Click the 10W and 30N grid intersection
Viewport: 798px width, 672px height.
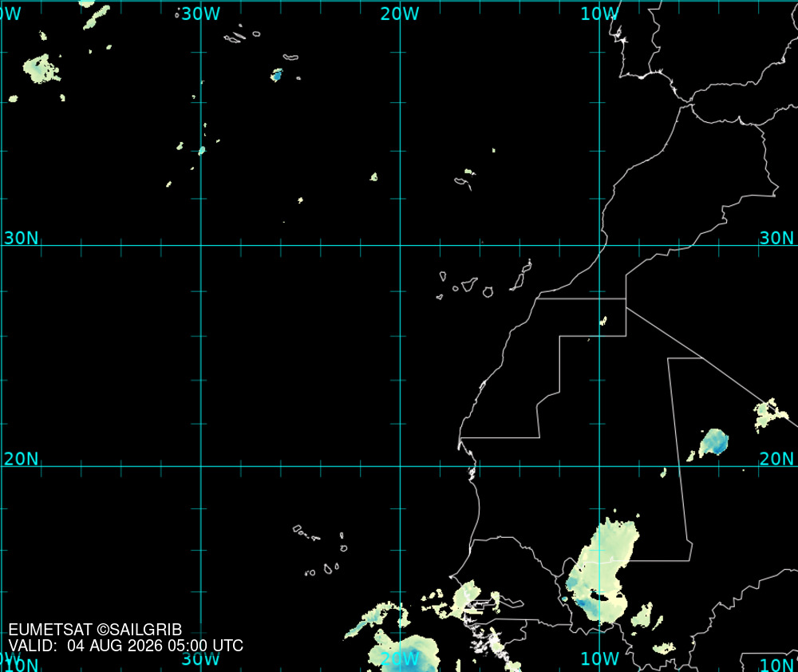pos(599,245)
